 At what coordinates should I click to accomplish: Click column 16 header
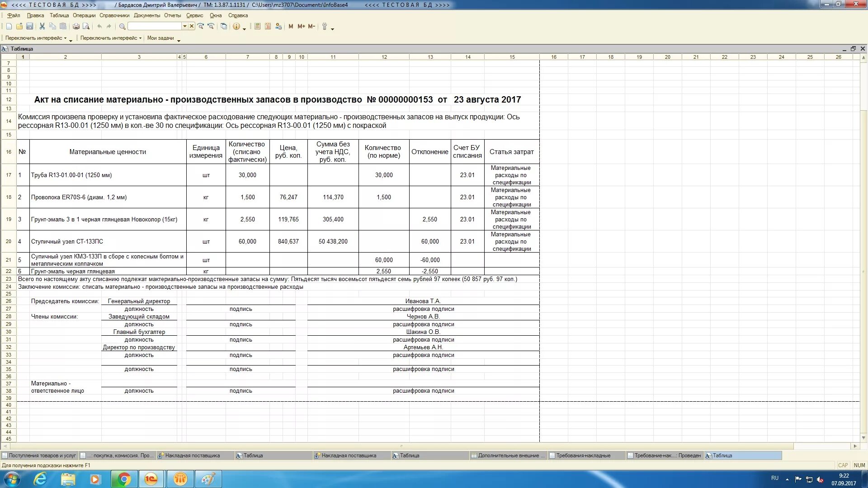coord(554,57)
